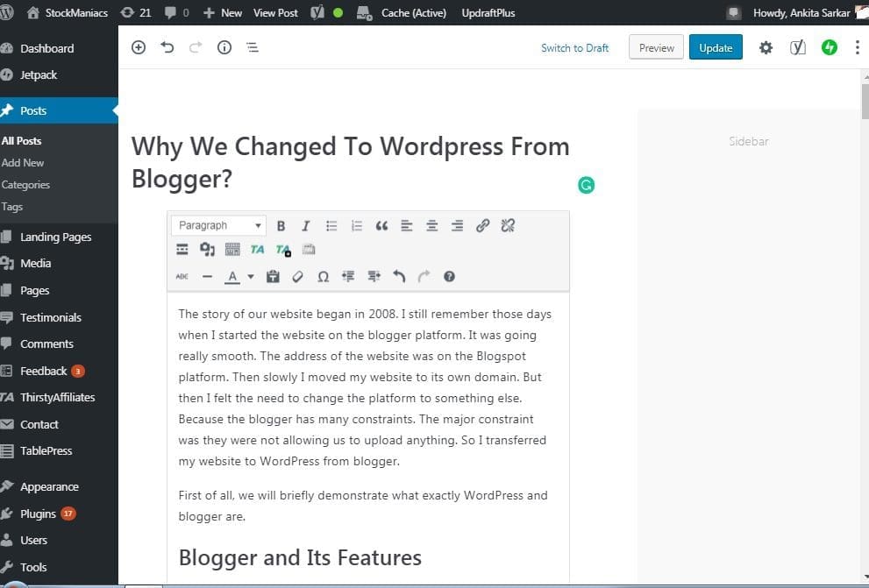The width and height of the screenshot is (869, 588).
Task: Open special character omega icon
Action: (323, 277)
